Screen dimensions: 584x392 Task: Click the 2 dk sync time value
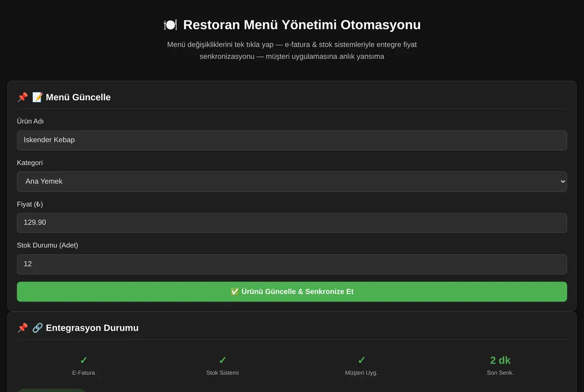point(500,360)
